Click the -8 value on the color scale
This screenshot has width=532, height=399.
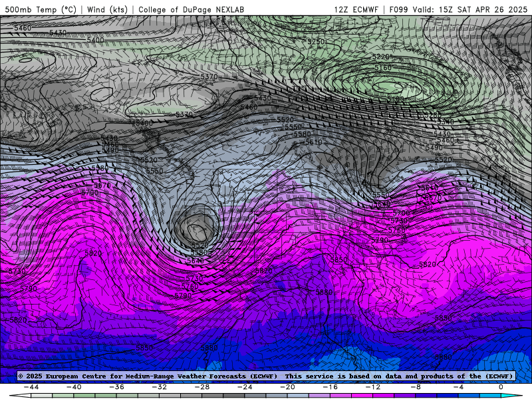[416, 387]
